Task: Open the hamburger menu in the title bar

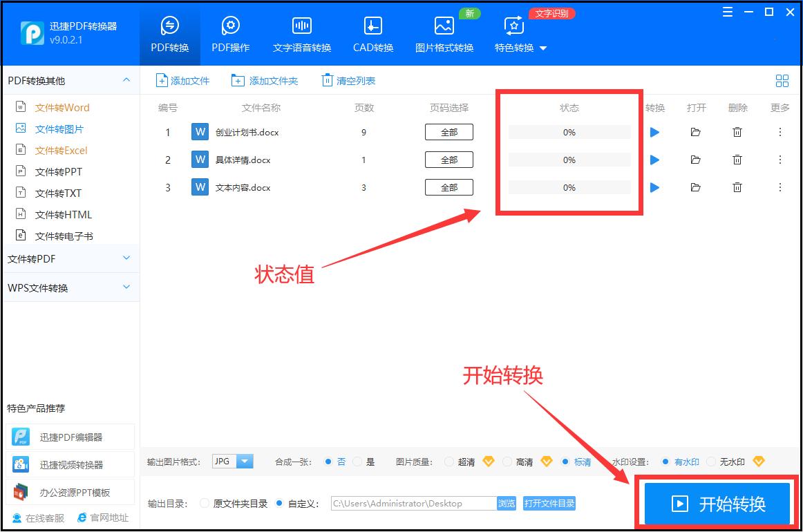Action: (728, 11)
